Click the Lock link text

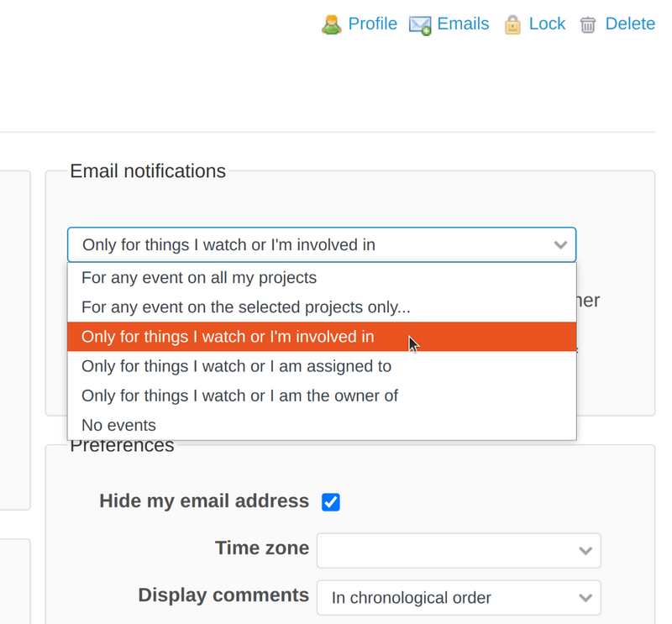(549, 24)
